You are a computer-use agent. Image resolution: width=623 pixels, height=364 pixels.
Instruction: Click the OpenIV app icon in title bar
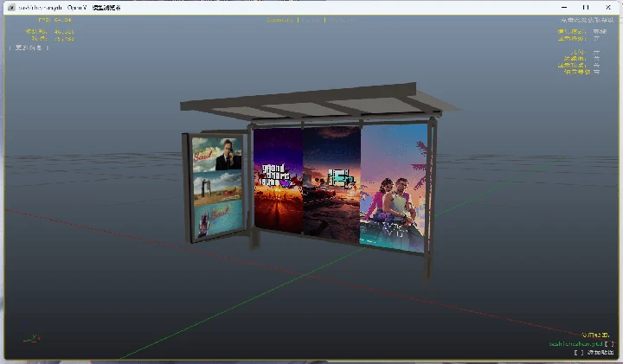11,7
